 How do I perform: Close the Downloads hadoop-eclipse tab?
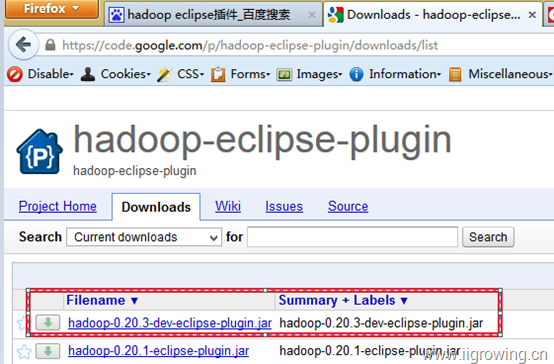[532, 15]
